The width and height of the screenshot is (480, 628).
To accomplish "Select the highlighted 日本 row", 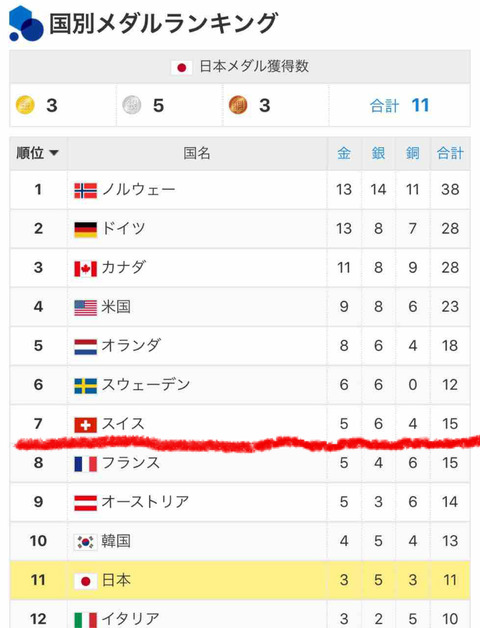I will pos(240,580).
